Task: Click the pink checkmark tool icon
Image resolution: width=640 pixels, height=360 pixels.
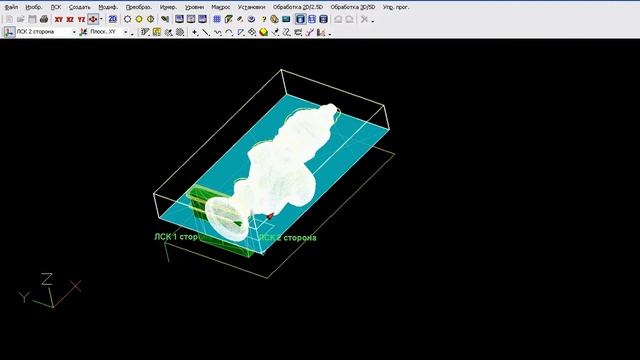Action: [x=309, y=32]
